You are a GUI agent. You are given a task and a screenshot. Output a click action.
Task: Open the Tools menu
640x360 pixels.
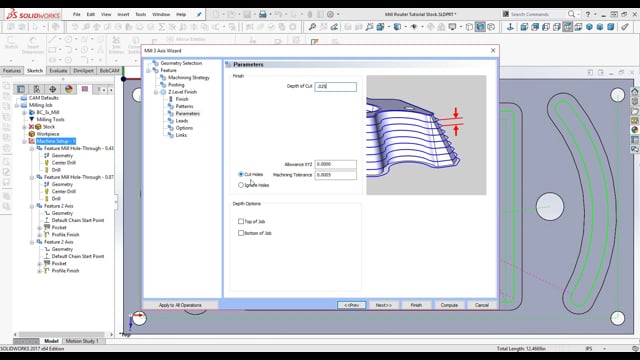tap(140, 14)
